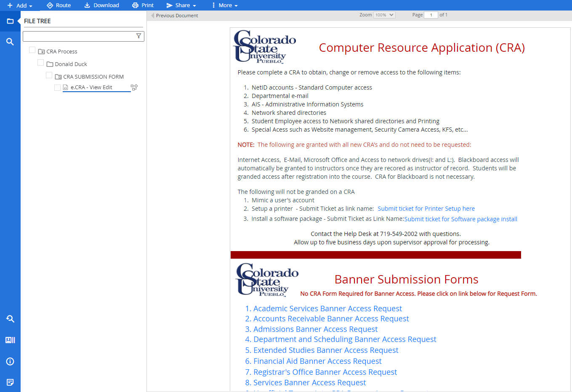Go to Previous Document

pos(177,16)
